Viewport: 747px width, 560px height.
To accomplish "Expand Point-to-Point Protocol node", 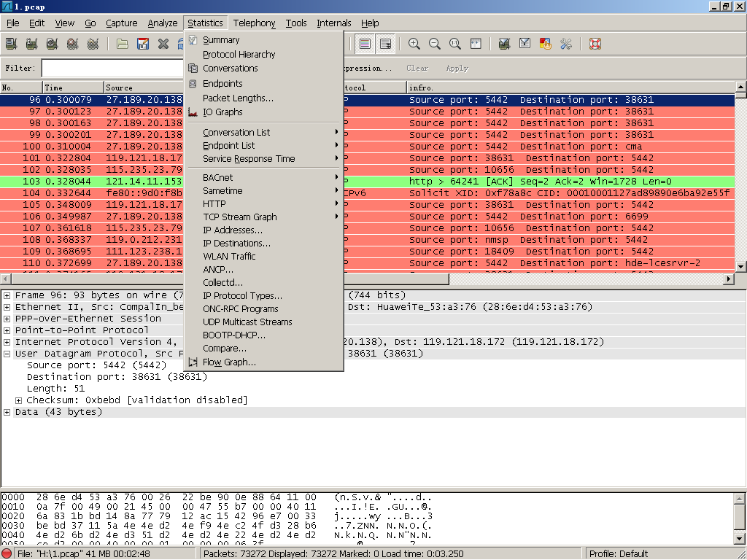I will point(7,330).
